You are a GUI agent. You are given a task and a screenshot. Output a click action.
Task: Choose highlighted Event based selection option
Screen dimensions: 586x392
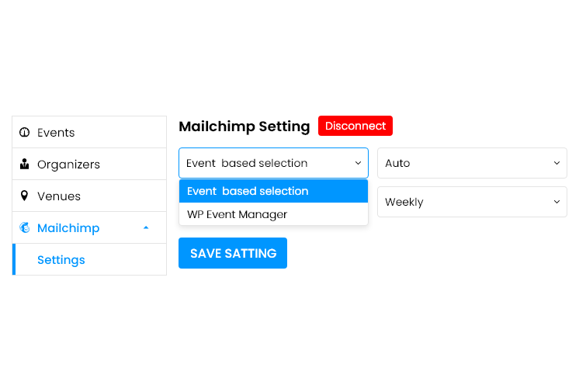273,191
